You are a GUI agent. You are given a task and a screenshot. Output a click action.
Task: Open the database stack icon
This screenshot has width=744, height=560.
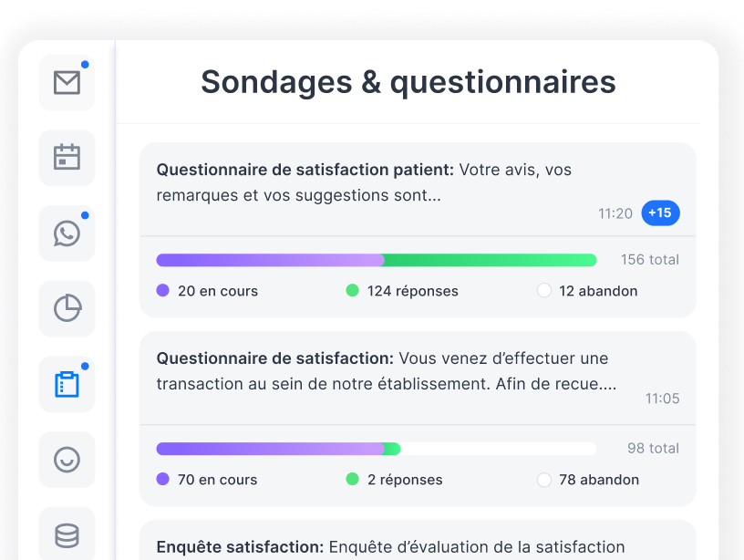pyautogui.click(x=67, y=534)
